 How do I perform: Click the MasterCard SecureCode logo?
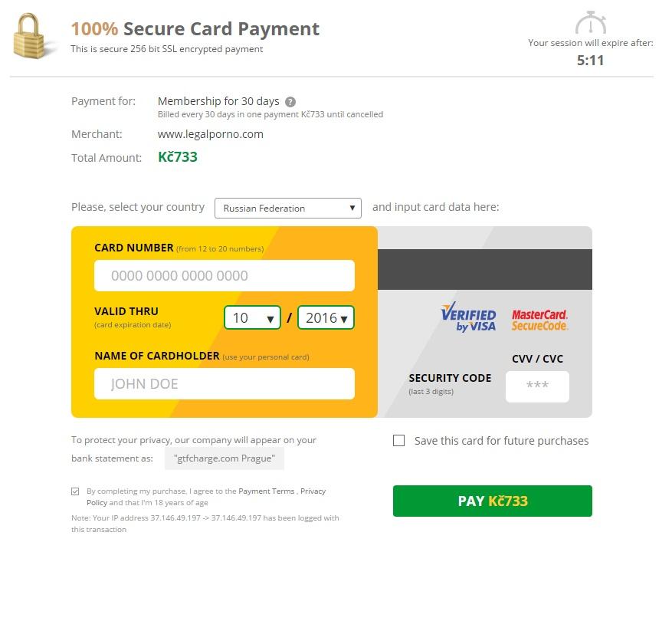539,320
